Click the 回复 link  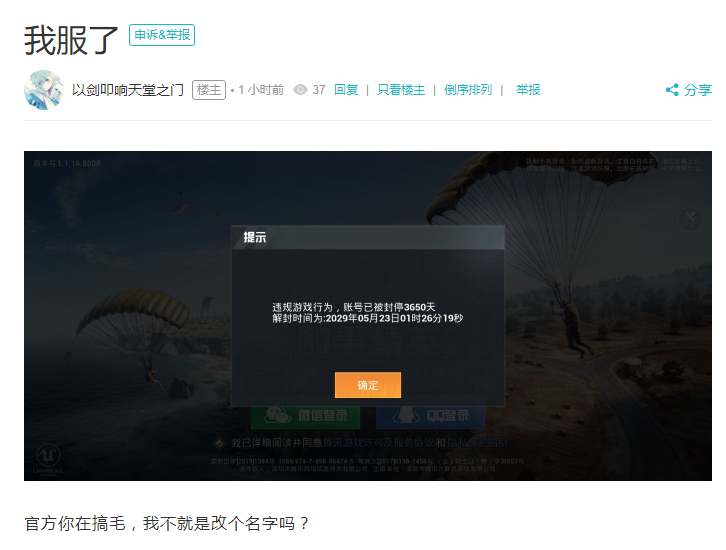[x=346, y=89]
